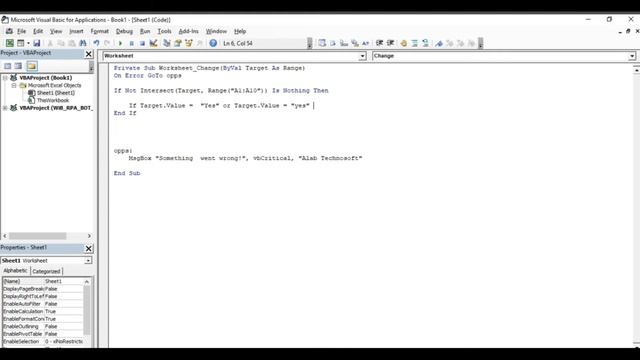Open the Object Browser toolbar icon
640x360 pixels.
(189, 43)
